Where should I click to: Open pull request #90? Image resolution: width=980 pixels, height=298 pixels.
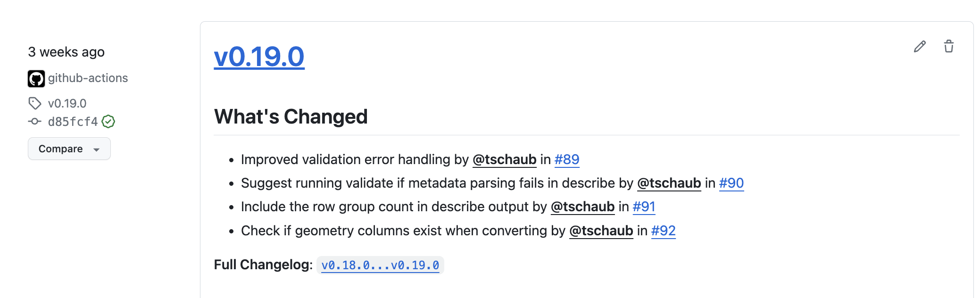[x=731, y=183]
